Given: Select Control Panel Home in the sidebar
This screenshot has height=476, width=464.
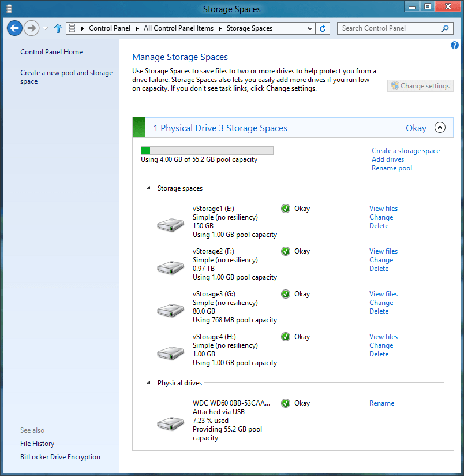Looking at the screenshot, I should click(51, 51).
